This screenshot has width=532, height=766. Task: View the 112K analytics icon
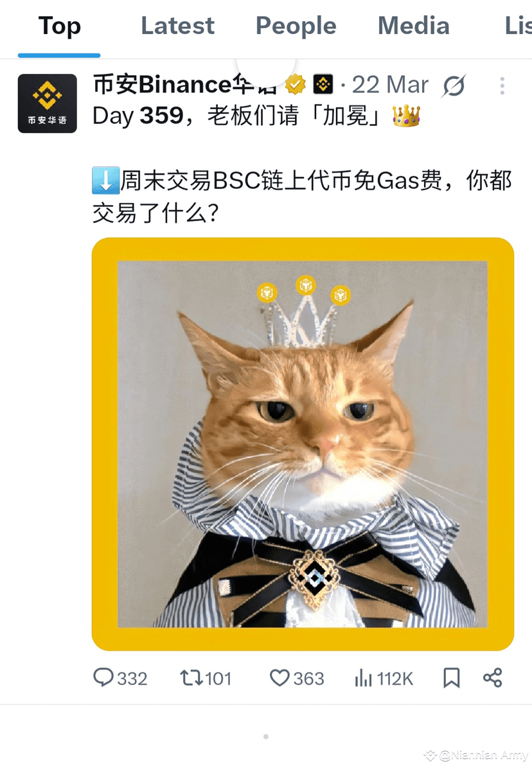(x=363, y=677)
